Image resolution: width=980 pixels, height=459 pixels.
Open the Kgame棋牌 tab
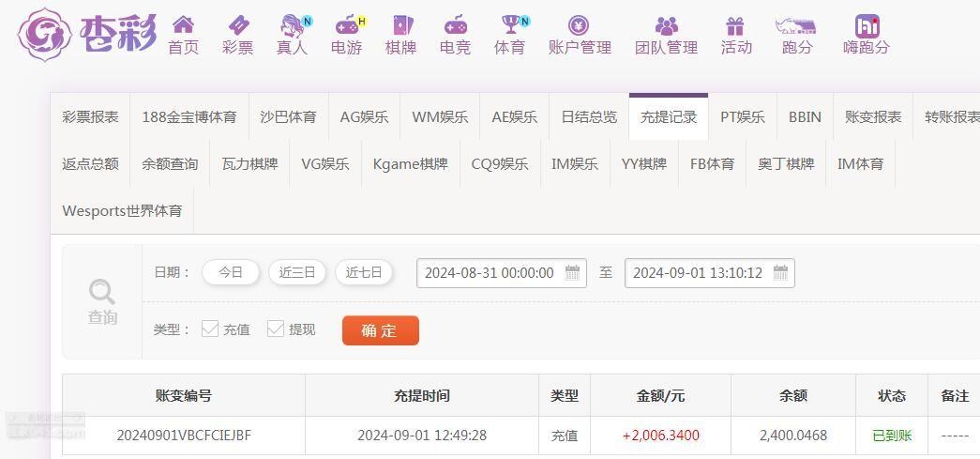[411, 164]
